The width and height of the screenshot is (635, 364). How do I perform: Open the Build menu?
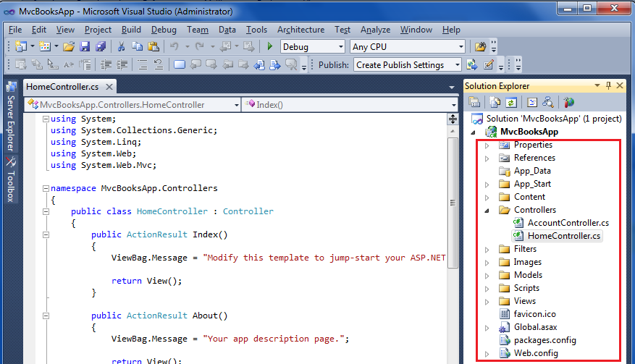point(131,30)
